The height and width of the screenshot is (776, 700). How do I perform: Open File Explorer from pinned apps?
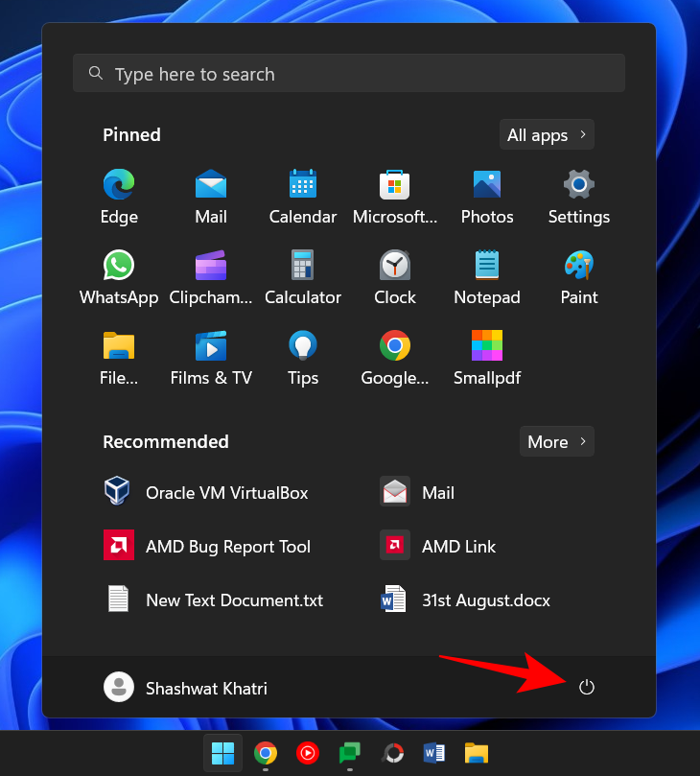click(x=119, y=358)
